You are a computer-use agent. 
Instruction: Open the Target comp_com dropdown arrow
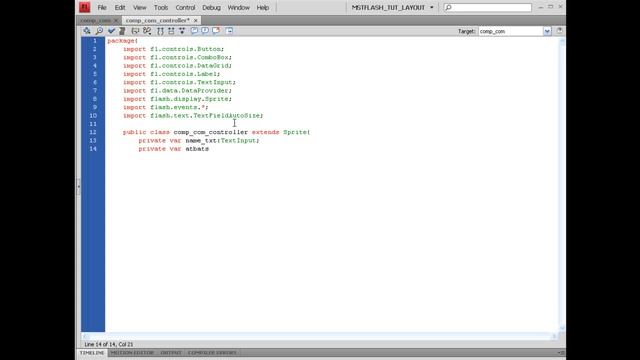point(547,31)
